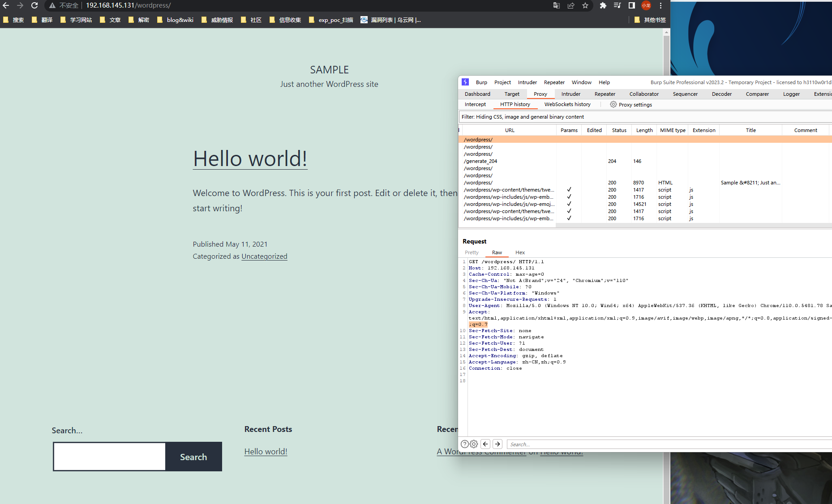
Task: Reload the WordPress page
Action: tap(34, 5)
